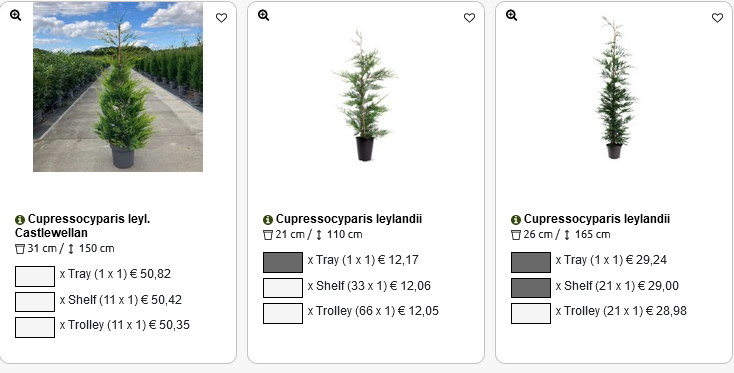
Task: Click zoom magnifier on 165 cm leylandii image
Action: 512,15
